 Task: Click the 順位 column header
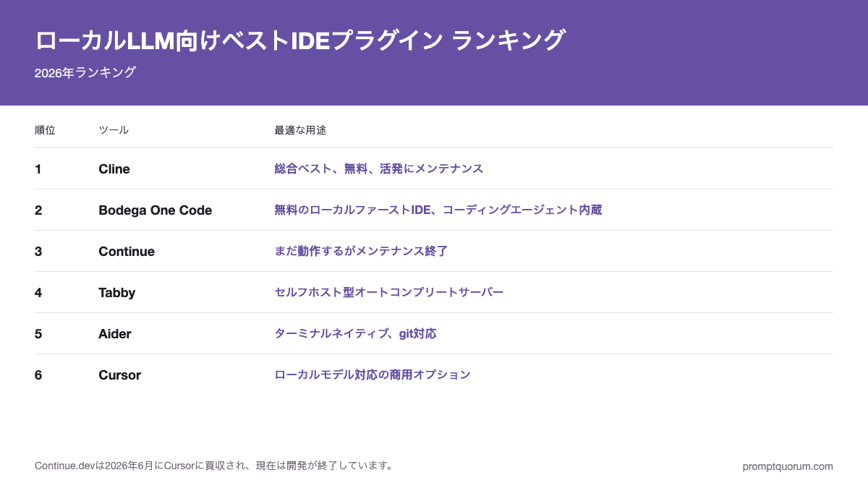[x=45, y=130]
